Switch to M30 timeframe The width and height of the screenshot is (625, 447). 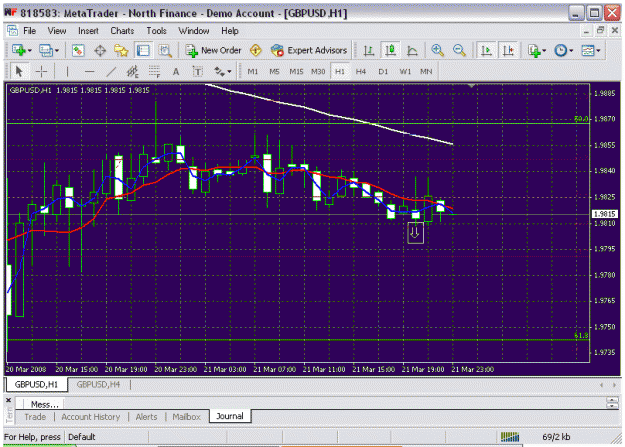click(x=318, y=72)
